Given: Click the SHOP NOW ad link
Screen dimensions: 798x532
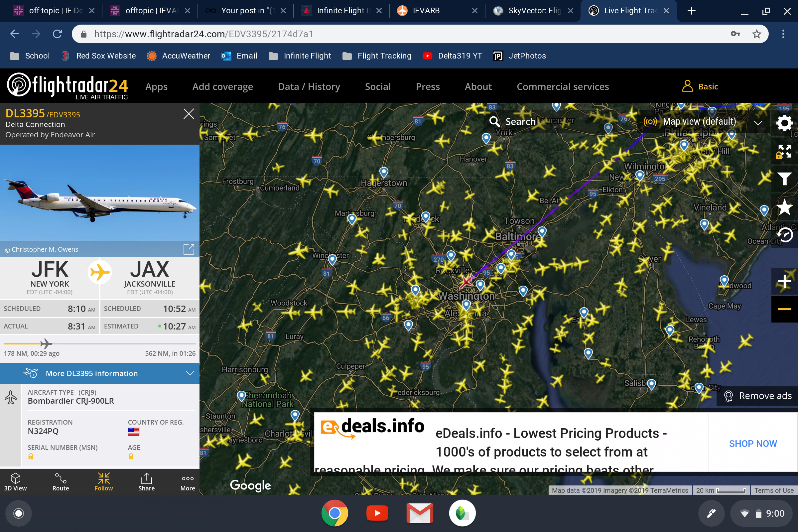Looking at the screenshot, I should (753, 444).
